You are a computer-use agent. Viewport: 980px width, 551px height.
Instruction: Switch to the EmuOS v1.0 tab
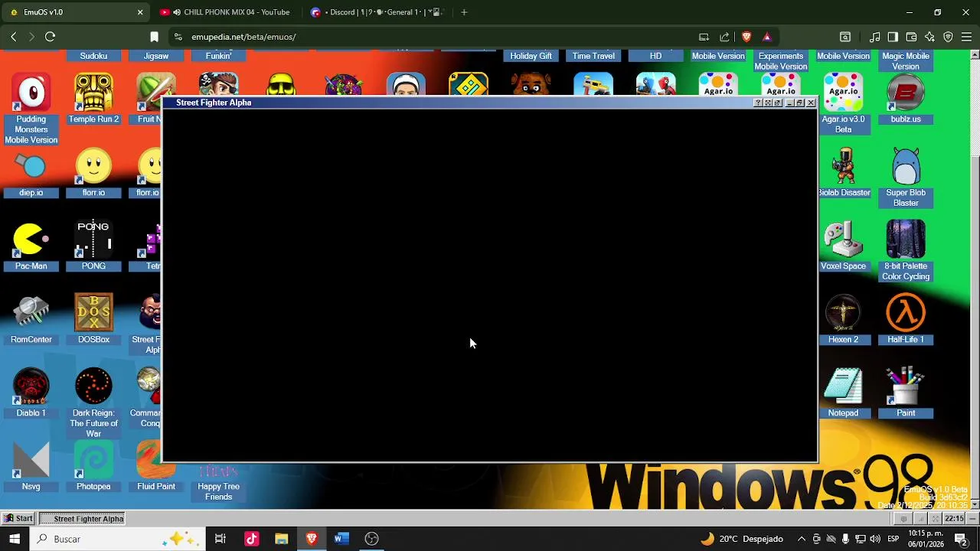pyautogui.click(x=77, y=12)
